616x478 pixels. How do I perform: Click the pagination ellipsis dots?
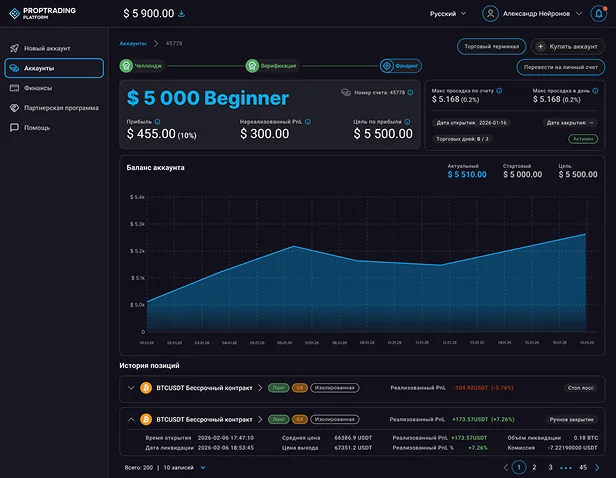click(566, 468)
